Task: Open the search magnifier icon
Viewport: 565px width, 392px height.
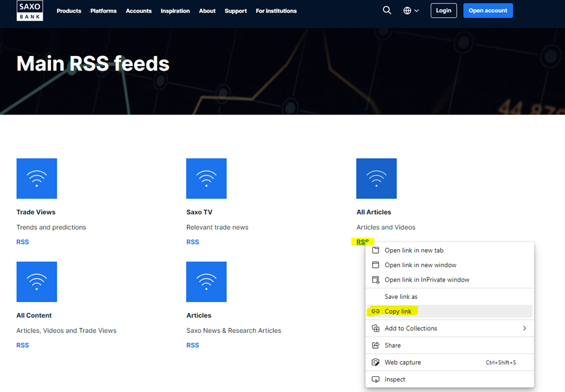Action: (x=387, y=10)
